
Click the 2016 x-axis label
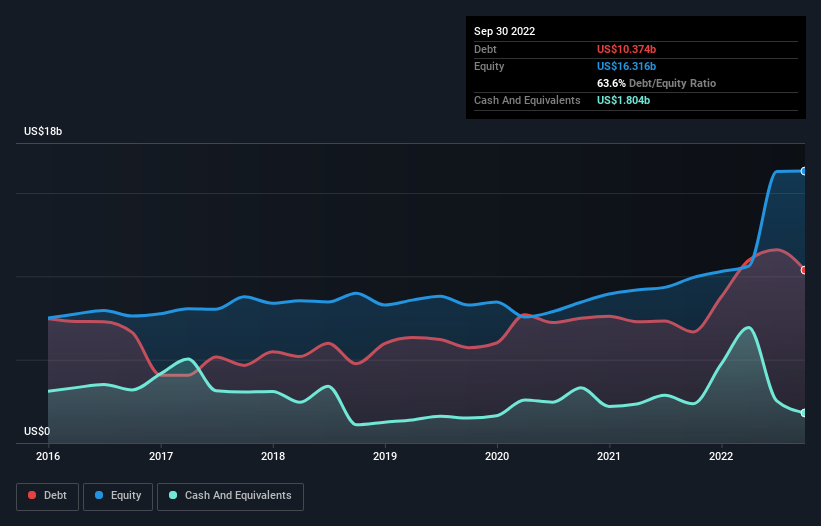(48, 456)
